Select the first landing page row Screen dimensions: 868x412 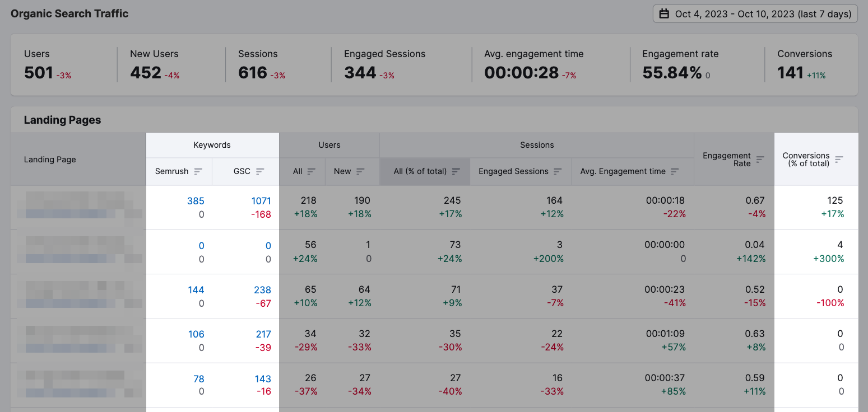pyautogui.click(x=78, y=207)
